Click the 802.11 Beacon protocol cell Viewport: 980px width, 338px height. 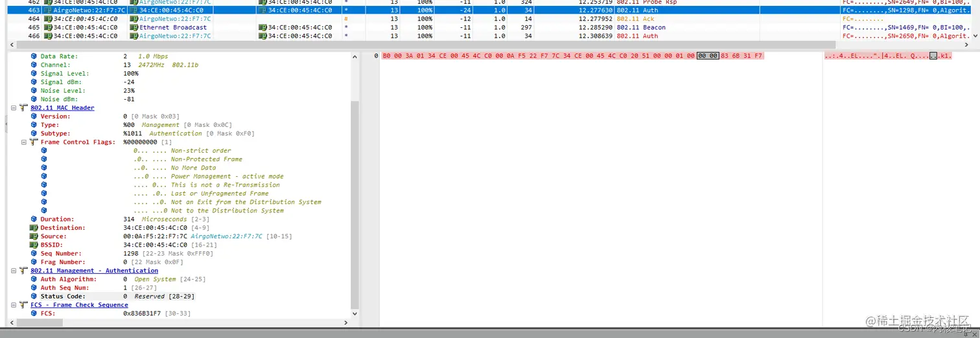tap(641, 28)
